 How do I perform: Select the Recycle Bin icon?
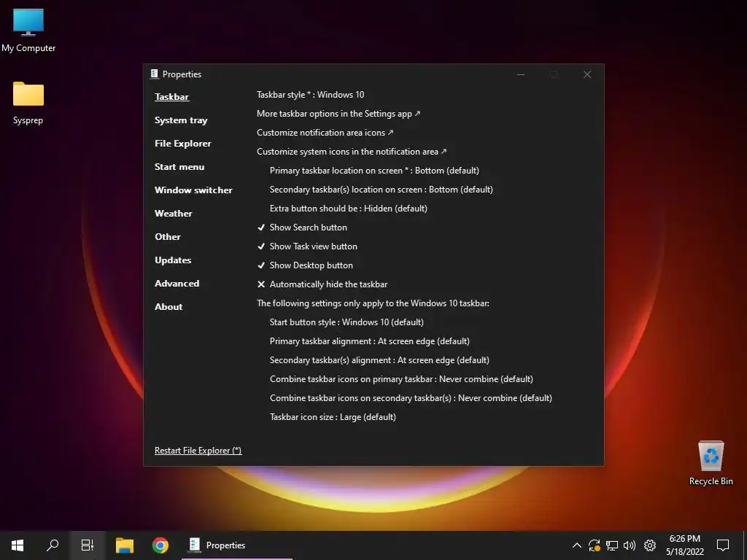click(711, 463)
